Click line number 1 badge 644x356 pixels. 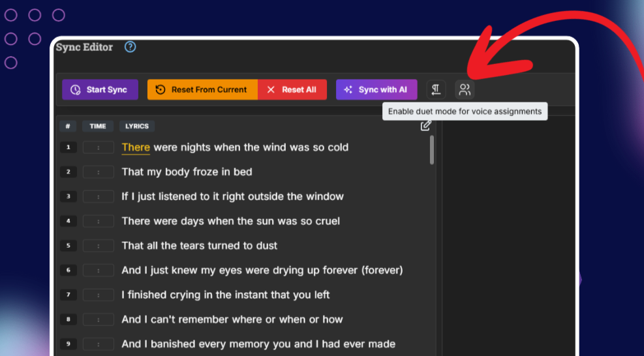click(68, 147)
